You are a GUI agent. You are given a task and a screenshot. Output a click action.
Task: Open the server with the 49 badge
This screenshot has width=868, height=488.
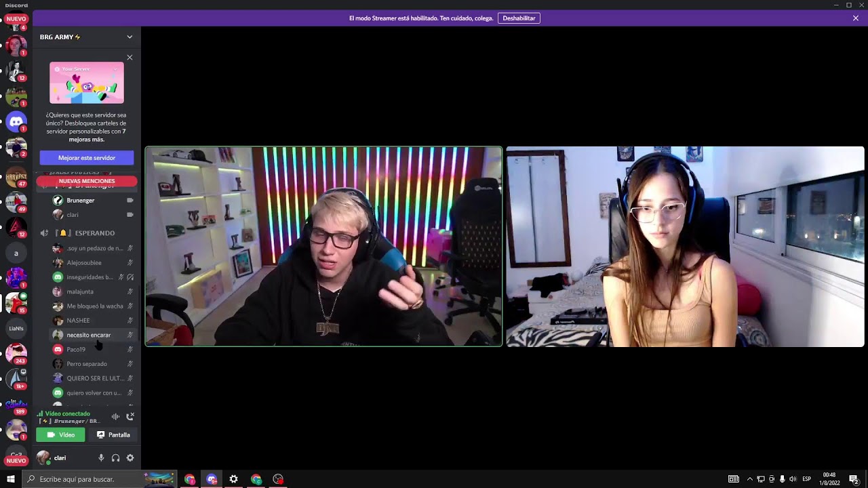click(x=16, y=202)
